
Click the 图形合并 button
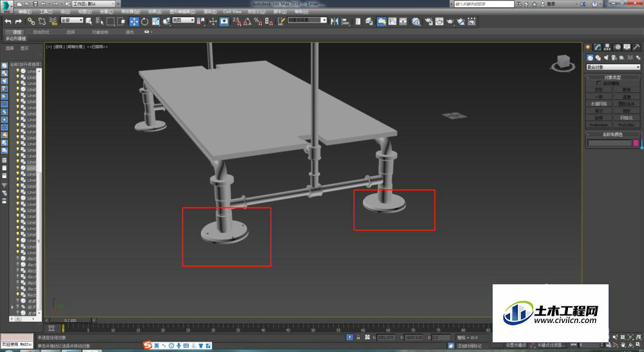(x=627, y=104)
